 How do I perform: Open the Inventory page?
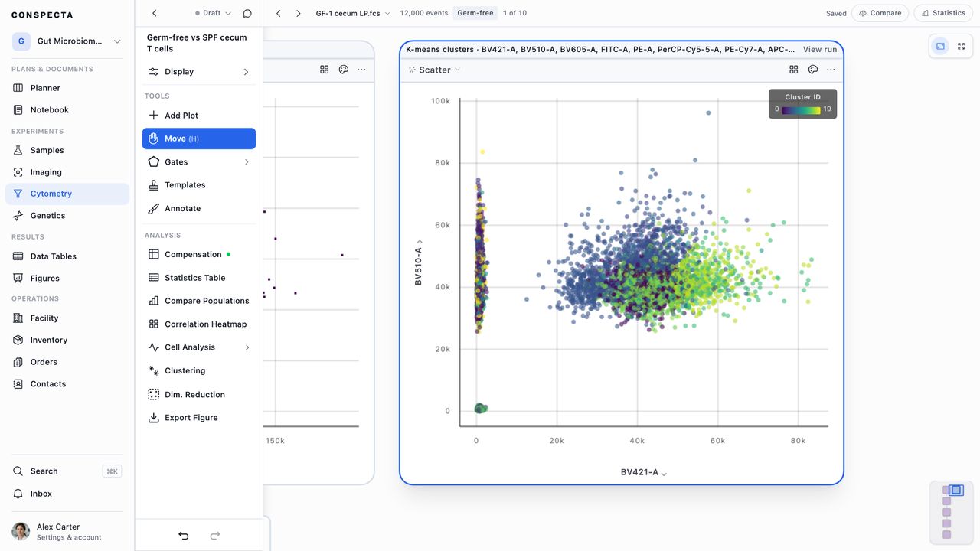[x=67, y=340]
